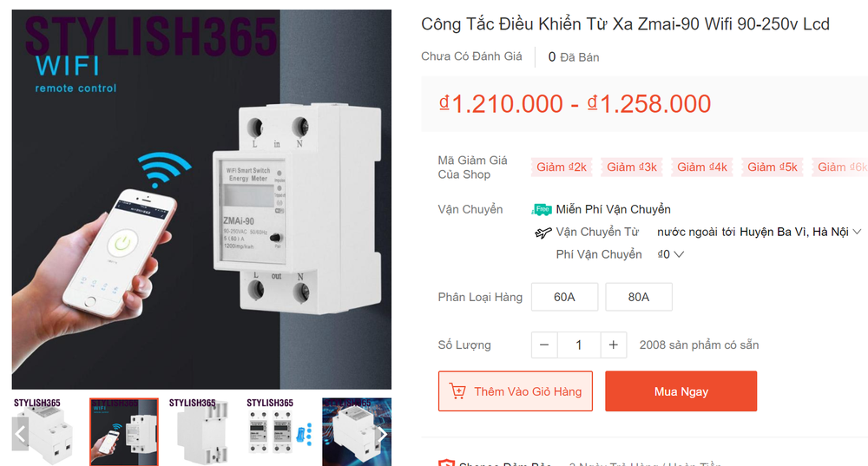Open the two-meters product thumbnail

click(x=279, y=431)
